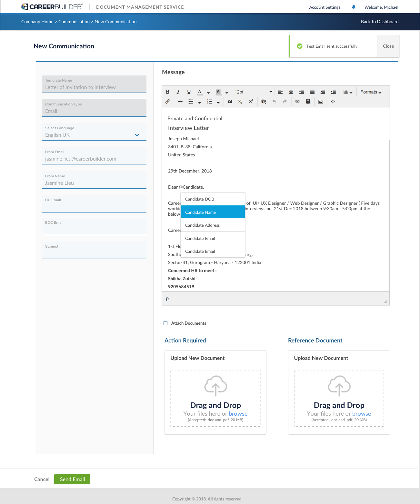Click the editor resize handle corner
Image resolution: width=420 pixels, height=504 pixels.
[385, 301]
